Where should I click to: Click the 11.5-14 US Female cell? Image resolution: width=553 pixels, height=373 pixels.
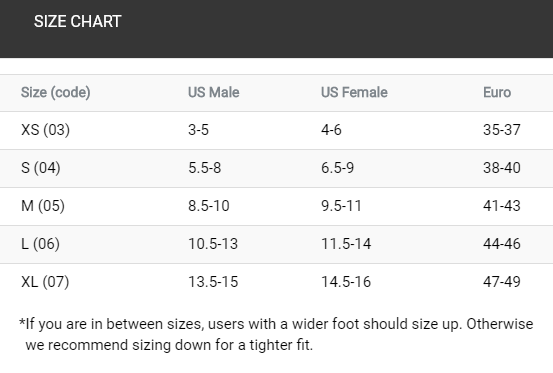[346, 244]
